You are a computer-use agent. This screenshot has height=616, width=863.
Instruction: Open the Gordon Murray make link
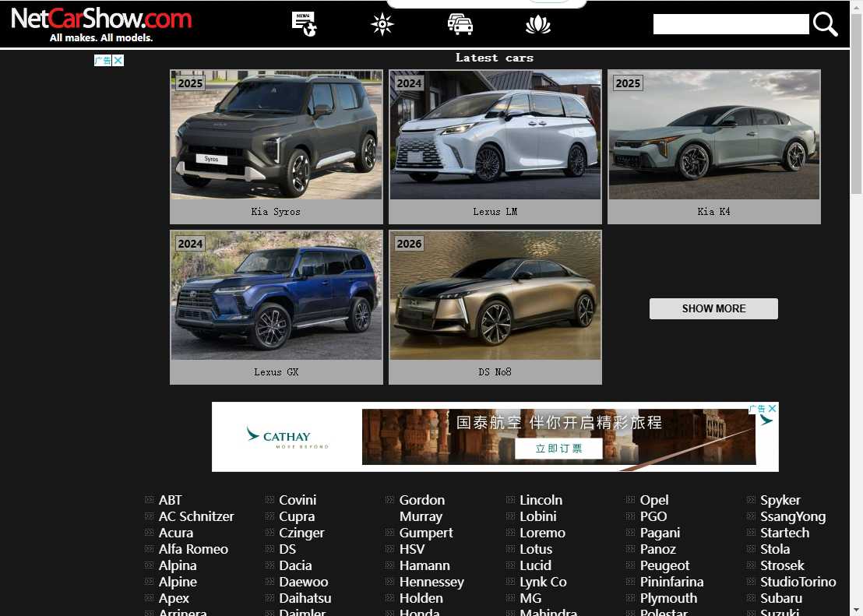[421, 508]
